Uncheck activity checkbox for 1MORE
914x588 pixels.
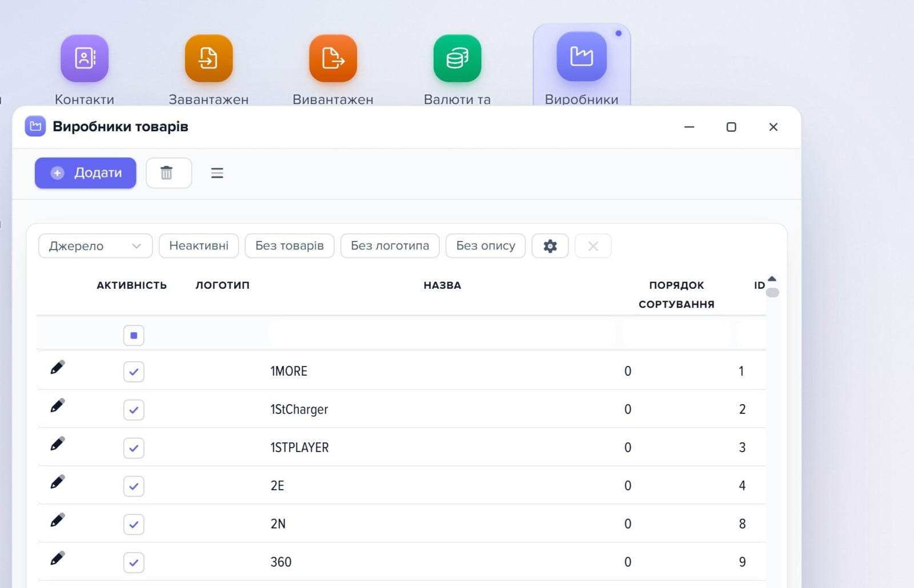tap(134, 372)
